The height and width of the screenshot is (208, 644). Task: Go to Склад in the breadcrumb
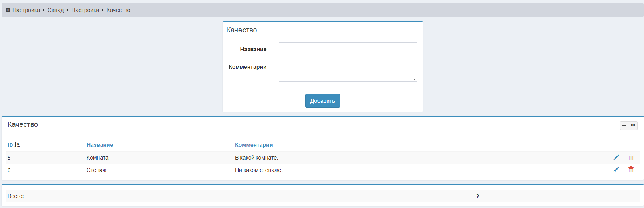[x=56, y=10]
